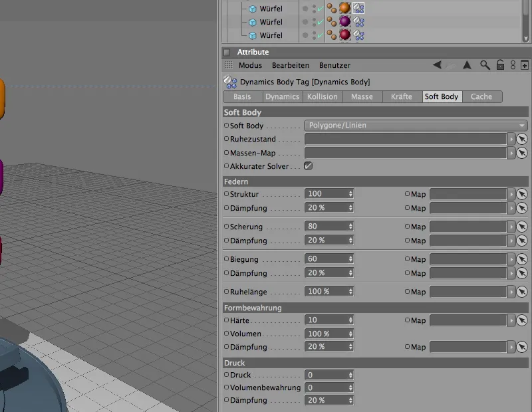
Task: Click the new attribute manager plus icon
Action: click(525, 64)
